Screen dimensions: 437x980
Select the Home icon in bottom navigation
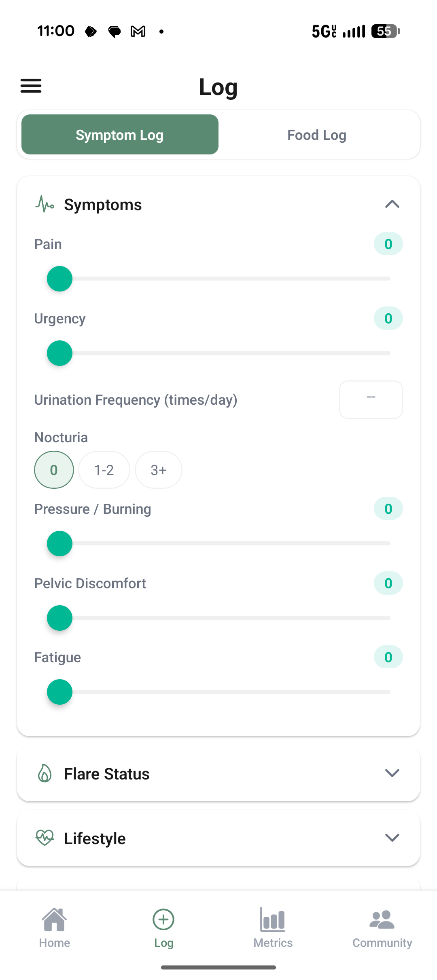pos(54,920)
